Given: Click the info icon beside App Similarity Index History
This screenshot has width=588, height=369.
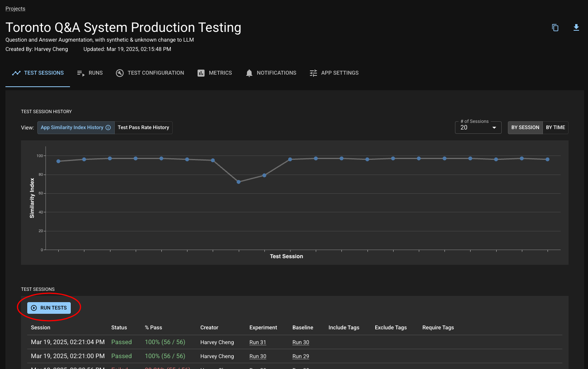Looking at the screenshot, I should tap(108, 128).
